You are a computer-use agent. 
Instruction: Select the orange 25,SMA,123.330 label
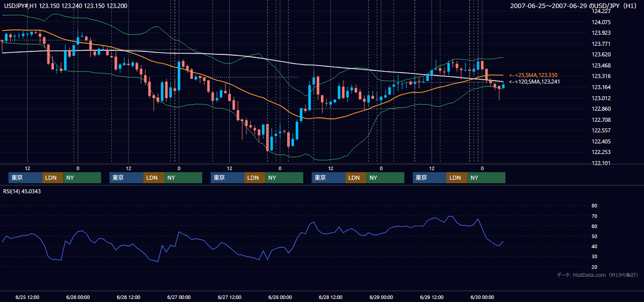534,75
